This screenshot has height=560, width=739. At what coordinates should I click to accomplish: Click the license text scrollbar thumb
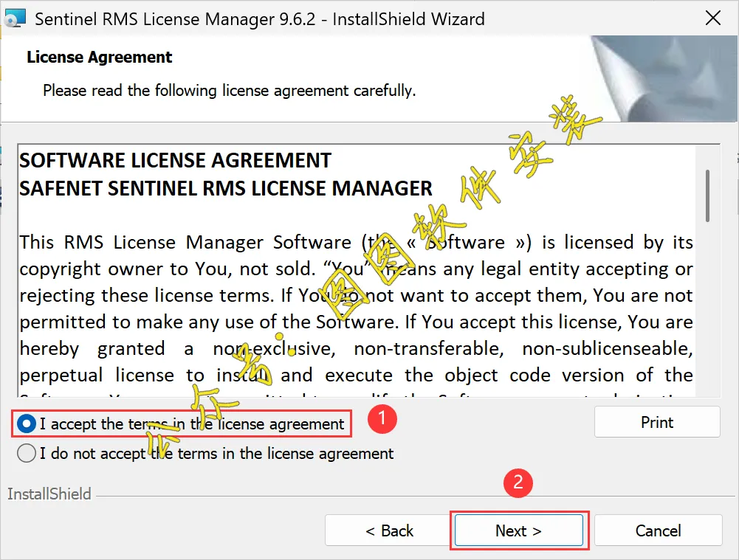point(707,196)
